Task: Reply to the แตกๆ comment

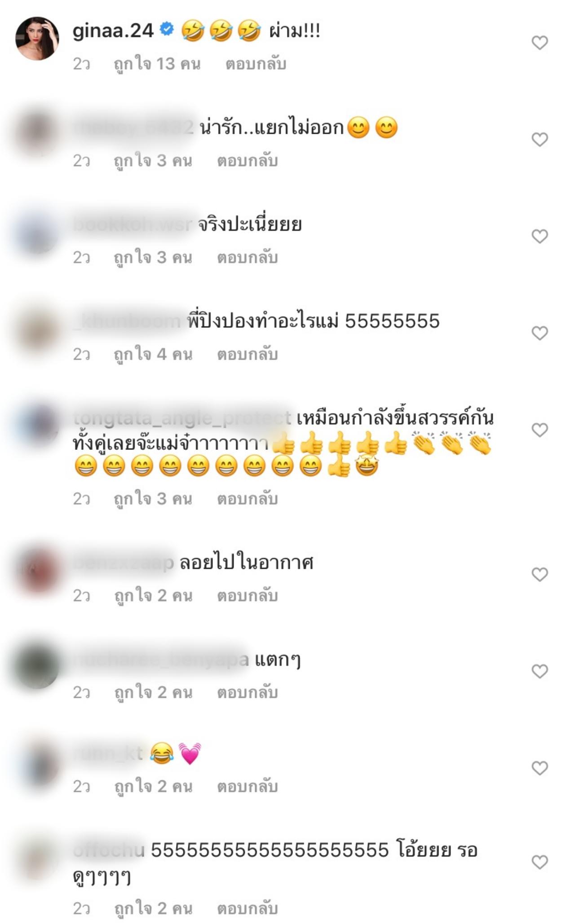Action: (248, 693)
